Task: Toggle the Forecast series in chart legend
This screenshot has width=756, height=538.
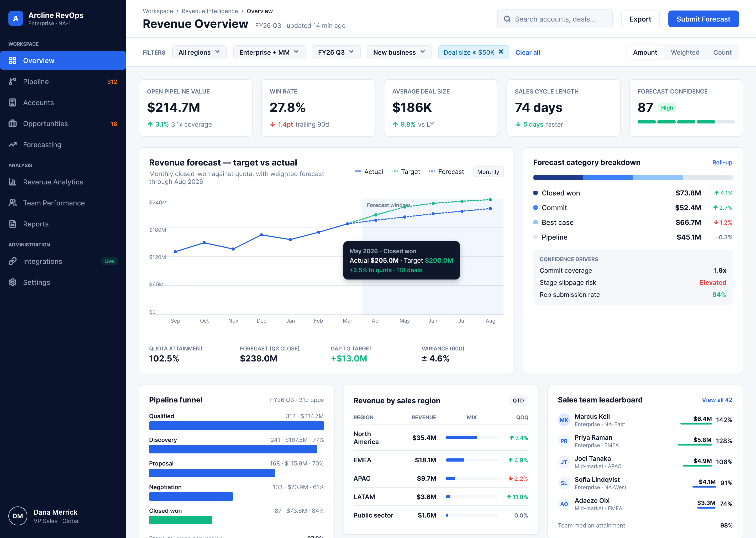Action: click(446, 172)
